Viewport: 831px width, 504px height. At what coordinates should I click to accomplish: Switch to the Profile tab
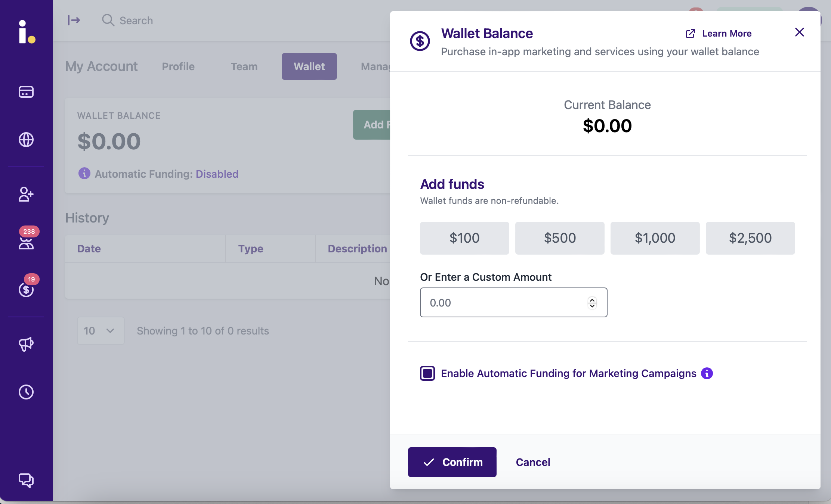point(178,66)
